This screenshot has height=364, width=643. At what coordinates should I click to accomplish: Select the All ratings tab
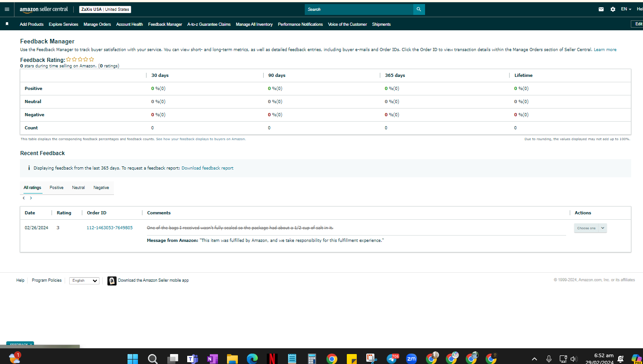[x=33, y=188]
